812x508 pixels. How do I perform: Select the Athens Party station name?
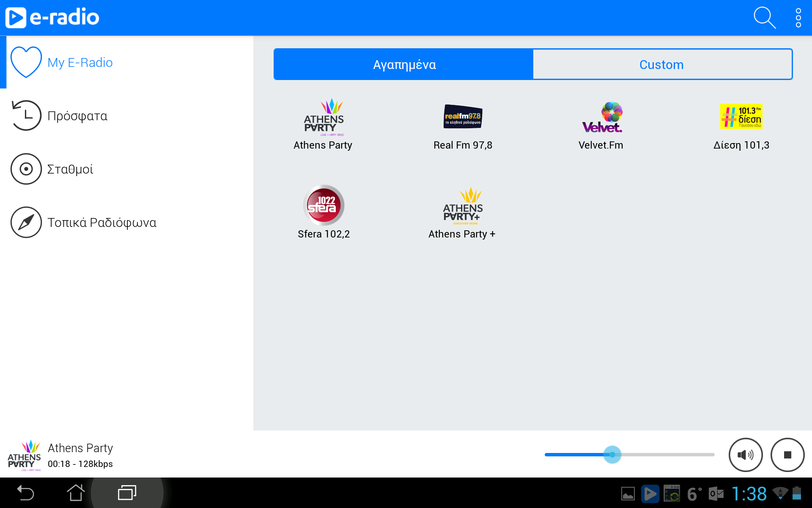[323, 145]
